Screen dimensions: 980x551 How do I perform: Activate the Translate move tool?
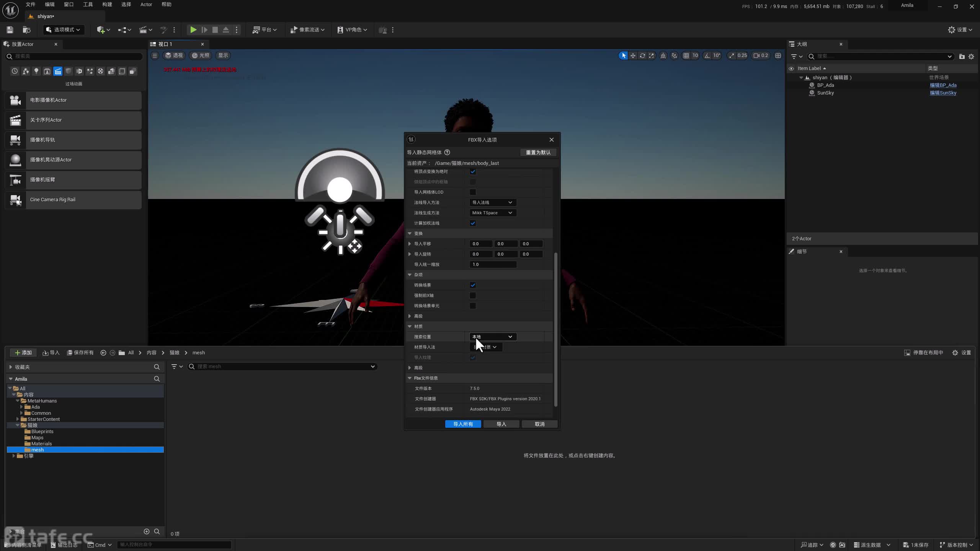click(x=633, y=55)
